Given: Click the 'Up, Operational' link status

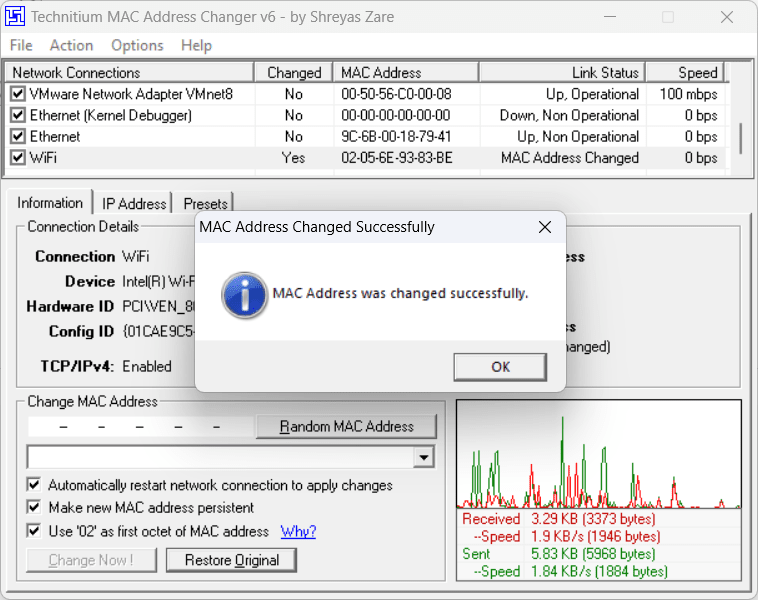Looking at the screenshot, I should tap(593, 94).
